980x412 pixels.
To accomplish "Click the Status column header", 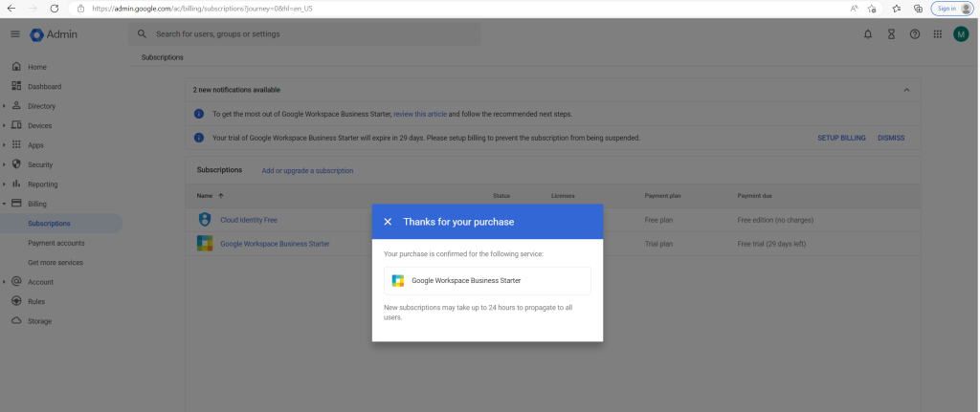I will pos(501,196).
